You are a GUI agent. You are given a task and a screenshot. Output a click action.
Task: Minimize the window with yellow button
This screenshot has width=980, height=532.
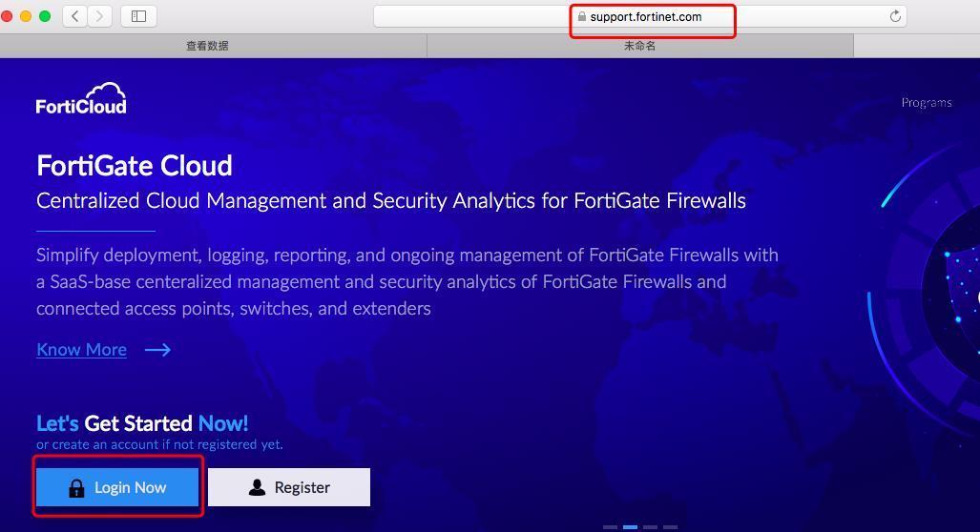click(x=26, y=16)
